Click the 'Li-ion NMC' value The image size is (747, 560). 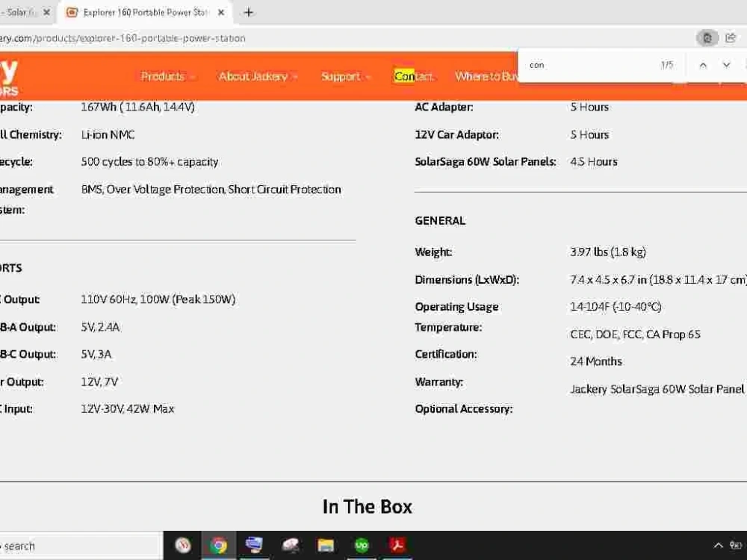tap(108, 134)
